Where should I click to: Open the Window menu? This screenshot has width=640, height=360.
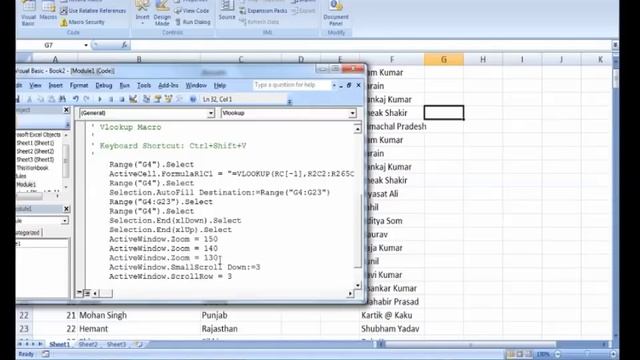(x=196, y=85)
